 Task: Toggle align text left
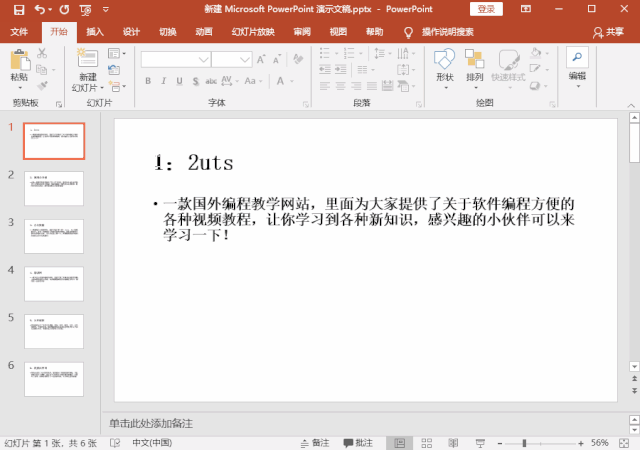point(325,86)
